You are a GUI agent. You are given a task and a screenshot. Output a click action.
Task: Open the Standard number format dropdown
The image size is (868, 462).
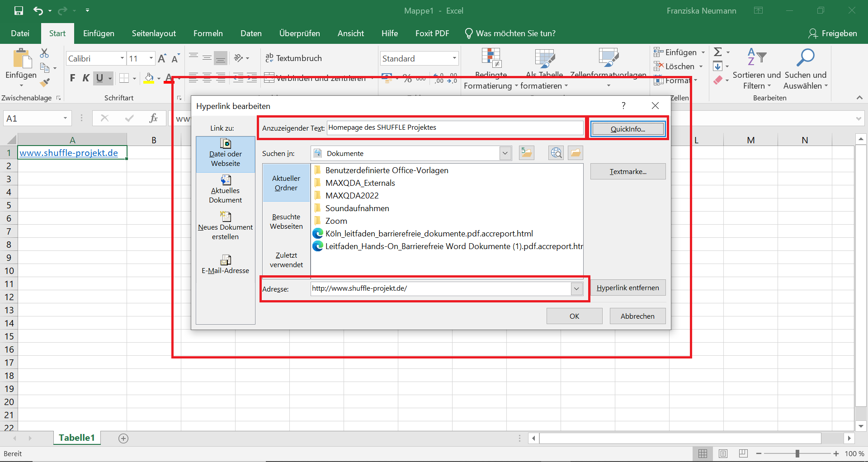[x=454, y=58]
